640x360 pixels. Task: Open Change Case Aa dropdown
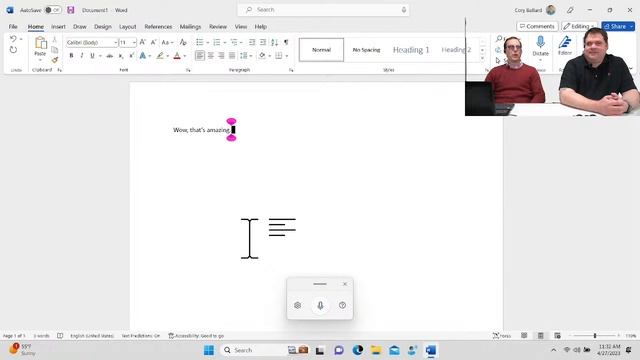tap(167, 42)
